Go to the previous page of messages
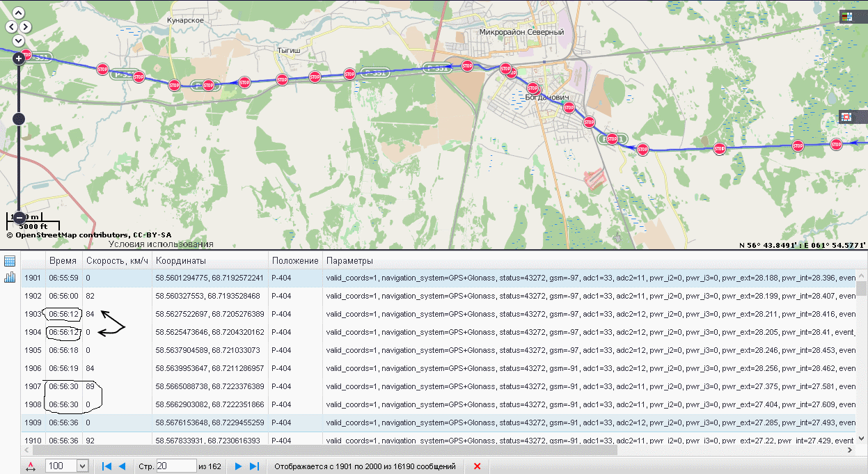Viewport: 868px width, 474px height. click(122, 466)
